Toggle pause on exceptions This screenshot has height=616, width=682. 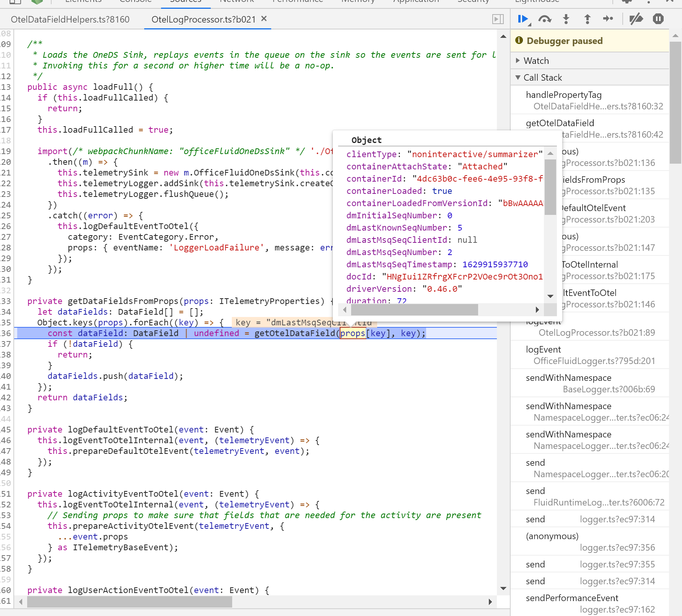(658, 19)
